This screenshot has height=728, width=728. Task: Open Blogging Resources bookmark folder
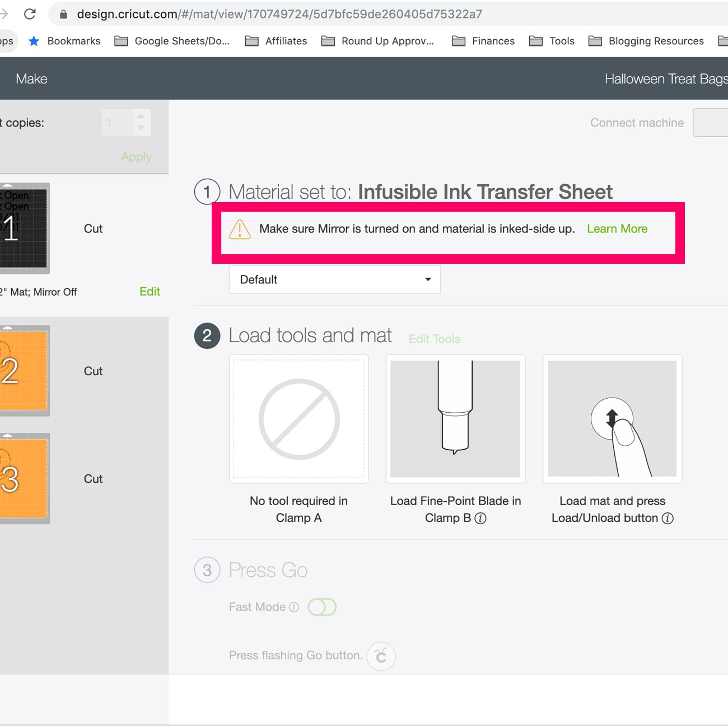tap(646, 41)
